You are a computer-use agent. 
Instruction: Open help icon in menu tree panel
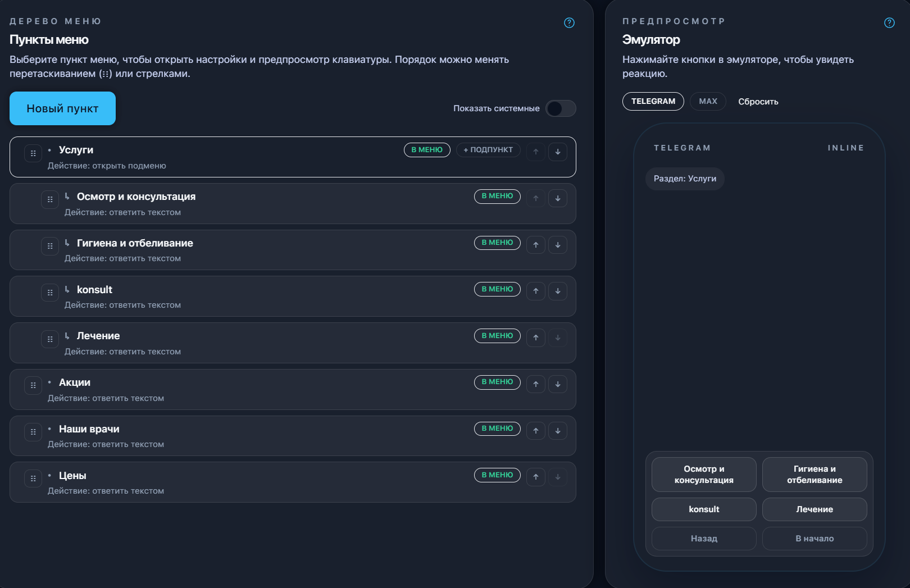(x=569, y=23)
